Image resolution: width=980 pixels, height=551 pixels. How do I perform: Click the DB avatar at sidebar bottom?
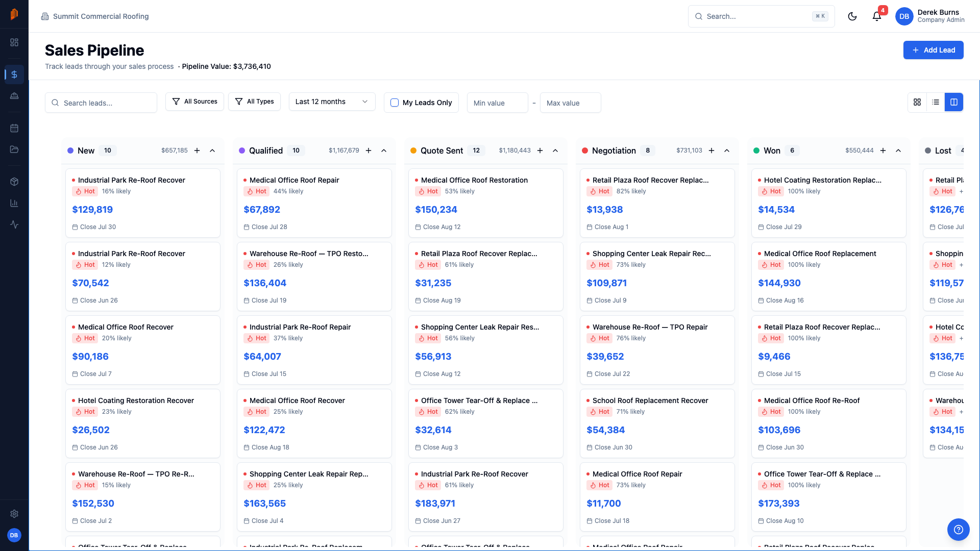(14, 535)
